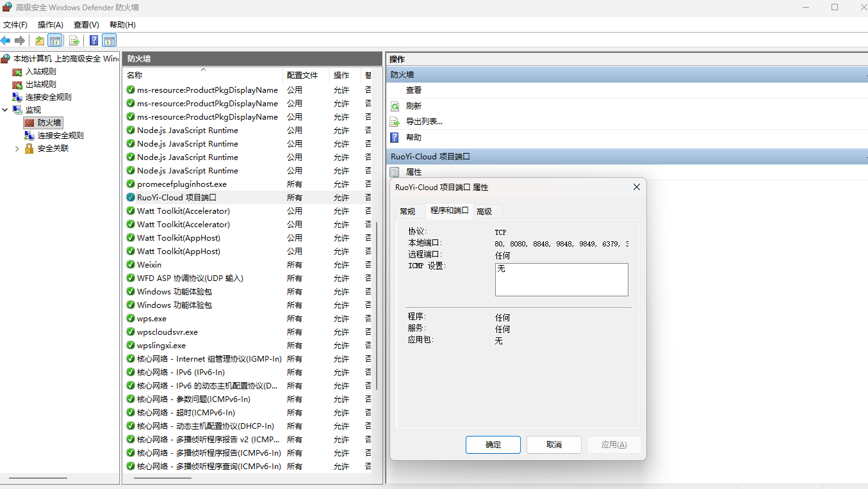Select the root 本地计算机 高级安全 node
This screenshot has width=868, height=489.
pyautogui.click(x=66, y=59)
